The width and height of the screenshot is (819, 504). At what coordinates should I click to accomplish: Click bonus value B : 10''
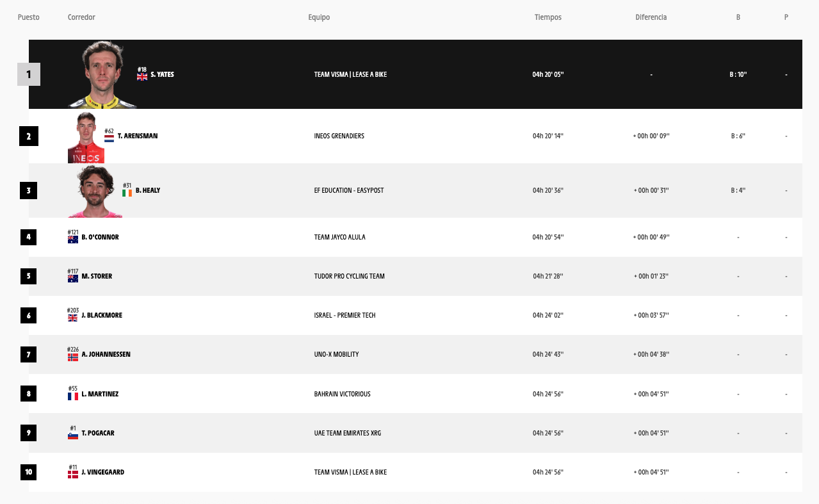pos(738,74)
